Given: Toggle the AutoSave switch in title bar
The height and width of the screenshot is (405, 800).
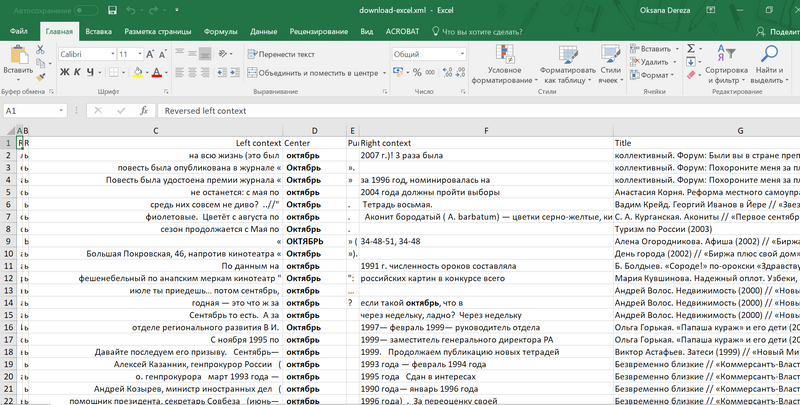Looking at the screenshot, I should pos(86,10).
